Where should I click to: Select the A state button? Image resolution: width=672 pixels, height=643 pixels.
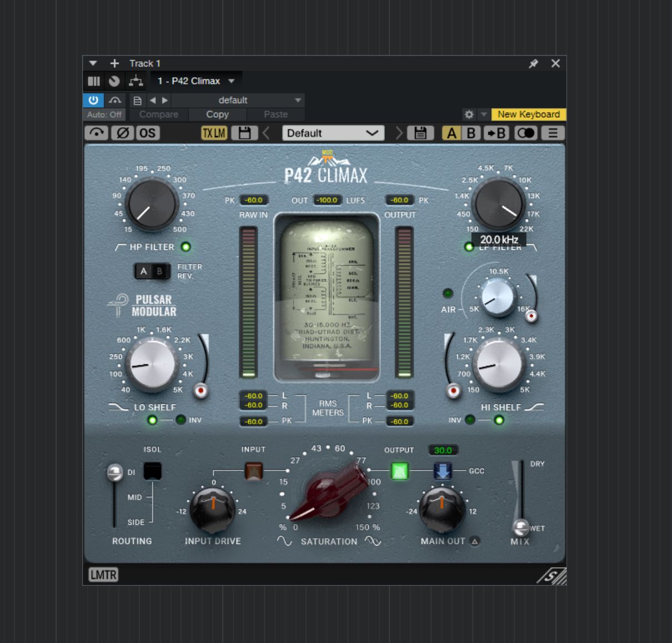[452, 133]
